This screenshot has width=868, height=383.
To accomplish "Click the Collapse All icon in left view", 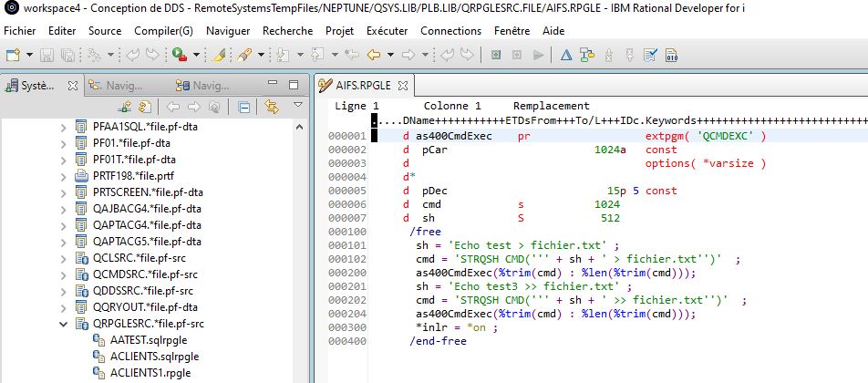I will click(243, 107).
